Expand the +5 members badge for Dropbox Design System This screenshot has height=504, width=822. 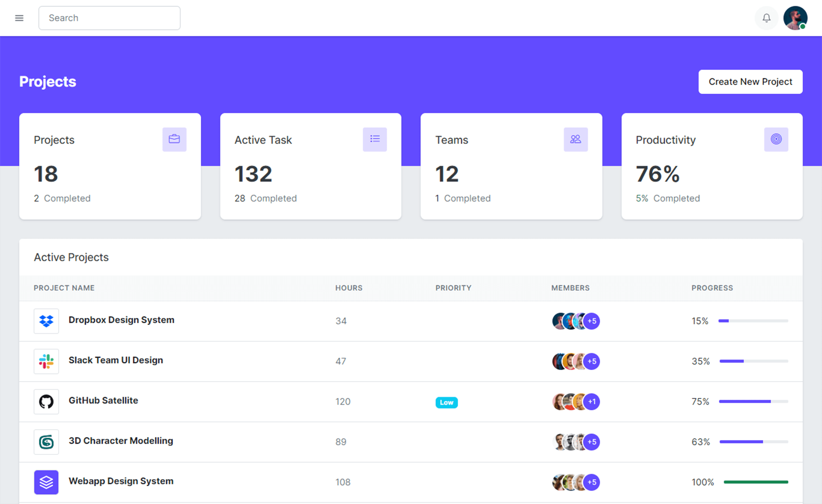pos(592,321)
